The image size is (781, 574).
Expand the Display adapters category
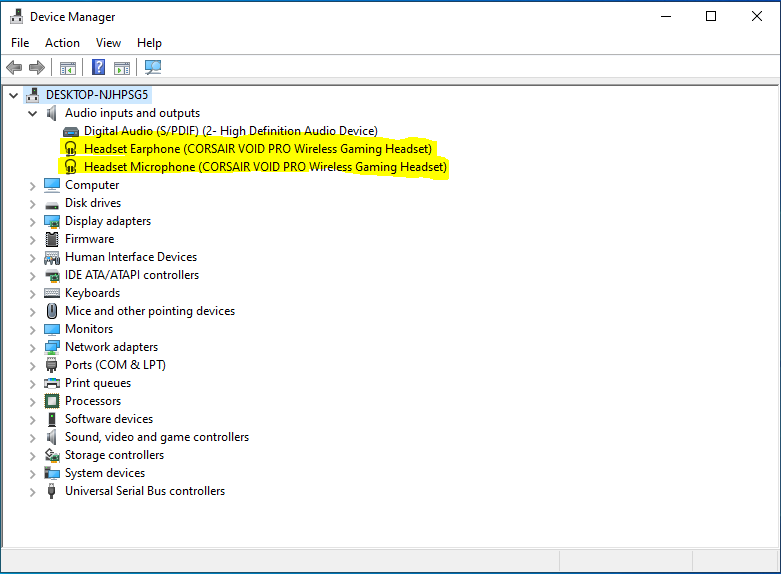(33, 221)
